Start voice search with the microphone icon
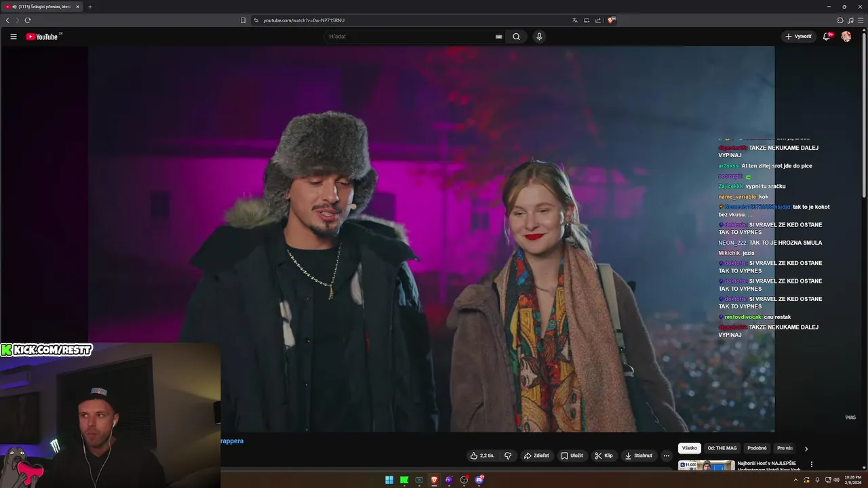The height and width of the screenshot is (488, 868). point(539,37)
